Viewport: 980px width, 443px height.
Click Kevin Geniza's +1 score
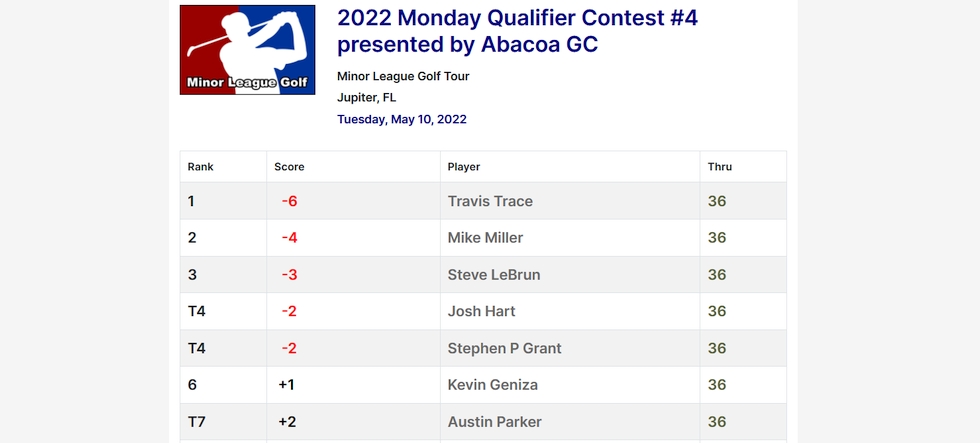tap(286, 385)
